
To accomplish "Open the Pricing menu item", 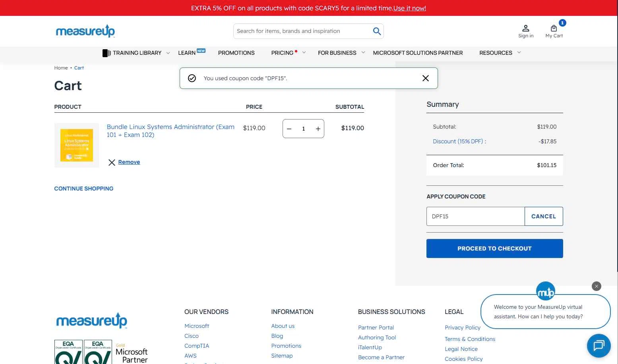I will tap(282, 53).
